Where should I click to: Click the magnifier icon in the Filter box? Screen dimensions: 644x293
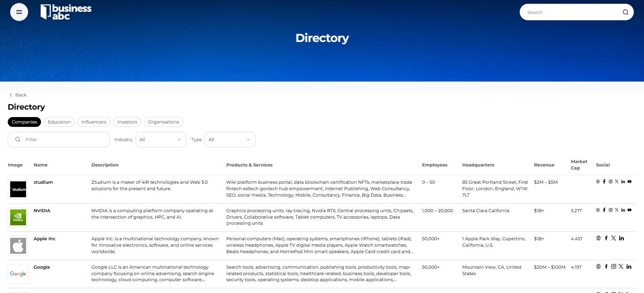point(18,139)
